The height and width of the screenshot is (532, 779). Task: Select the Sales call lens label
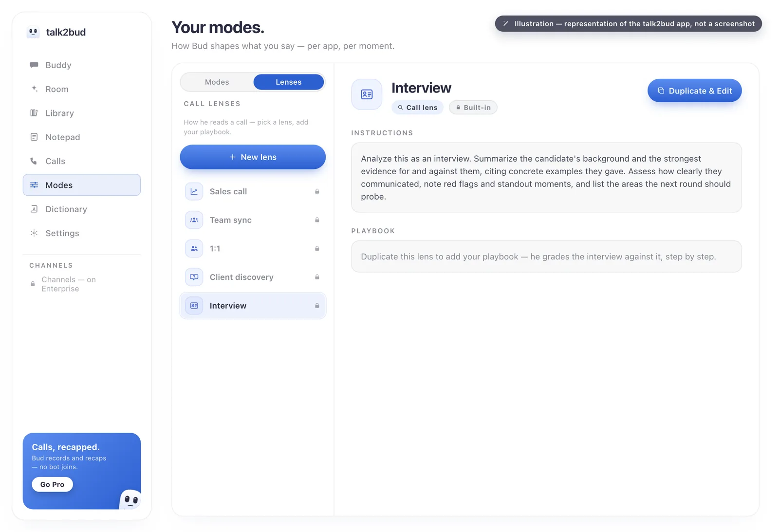228,191
